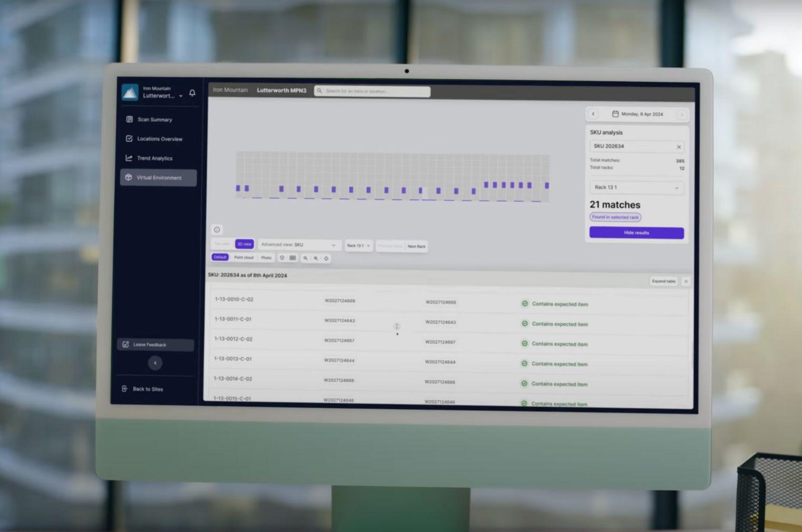The height and width of the screenshot is (532, 802).
Task: Click the grid layout view icon
Action: coord(292,258)
